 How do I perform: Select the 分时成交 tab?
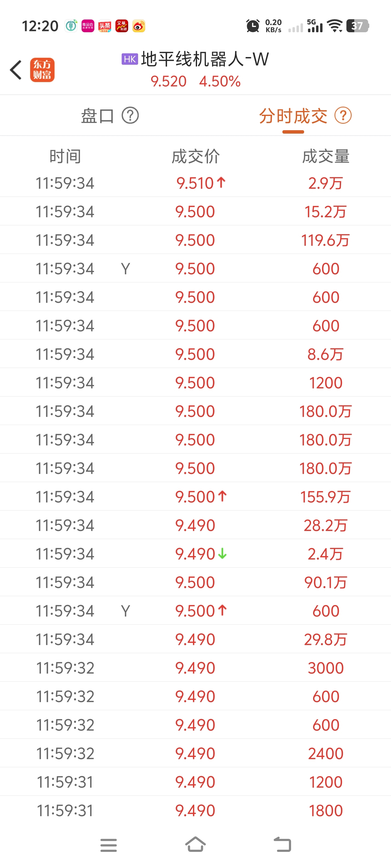tap(293, 116)
